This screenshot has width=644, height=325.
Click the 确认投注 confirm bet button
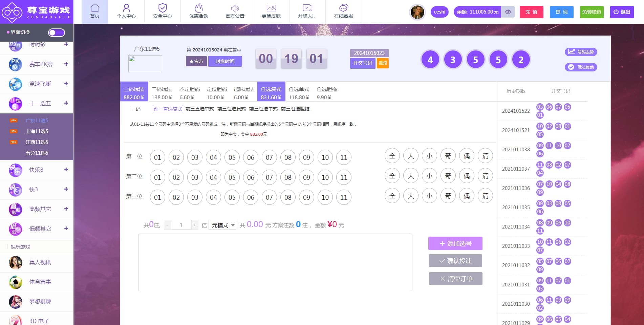coord(455,261)
